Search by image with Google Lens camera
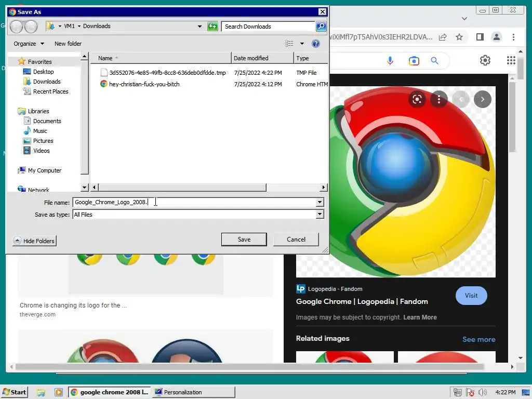This screenshot has width=532, height=399. 414,61
